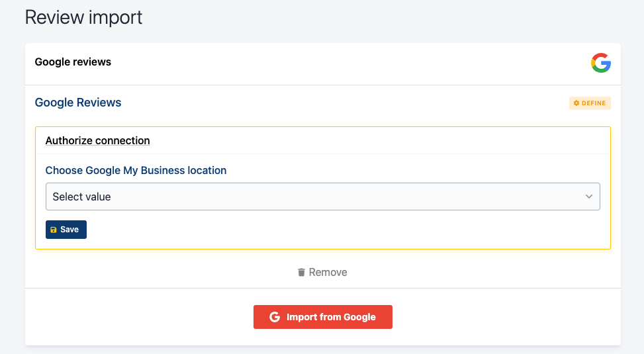644x354 pixels.
Task: Click the gear icon in DEFINE badge
Action: pyautogui.click(x=576, y=103)
